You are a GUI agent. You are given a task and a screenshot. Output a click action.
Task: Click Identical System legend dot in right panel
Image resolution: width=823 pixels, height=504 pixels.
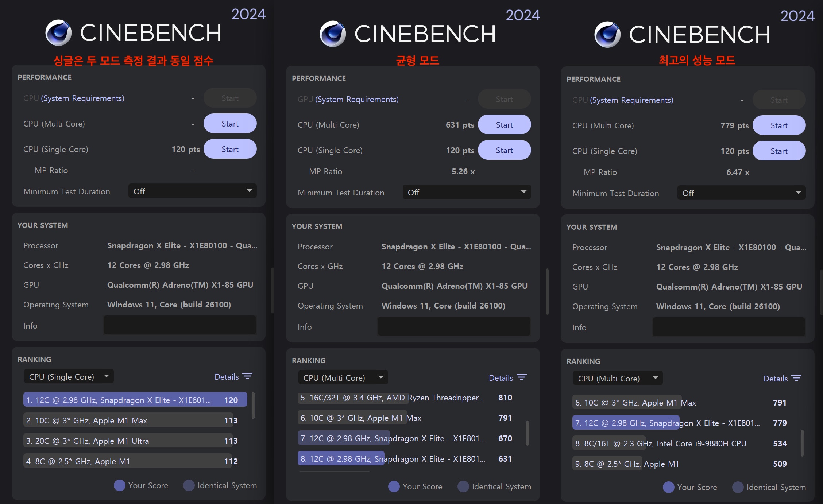tap(738, 487)
